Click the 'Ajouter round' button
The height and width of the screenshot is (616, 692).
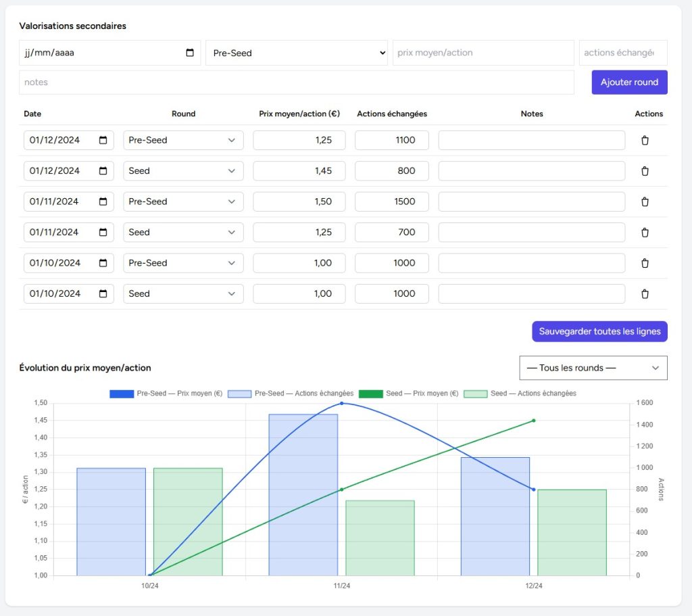tap(629, 82)
